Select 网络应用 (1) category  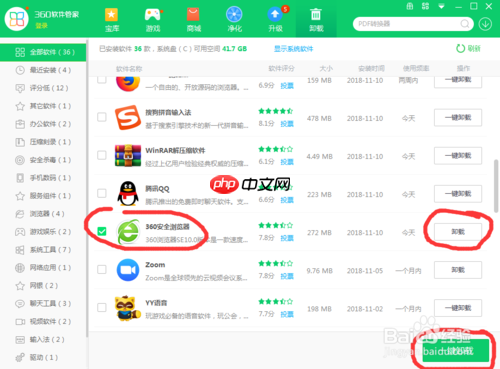click(x=43, y=268)
